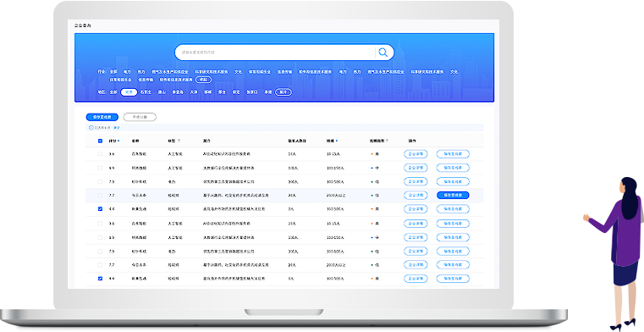Click the outlined collapse pill ending the industry filter list
The width and height of the screenshot is (644, 332).
pos(204,80)
